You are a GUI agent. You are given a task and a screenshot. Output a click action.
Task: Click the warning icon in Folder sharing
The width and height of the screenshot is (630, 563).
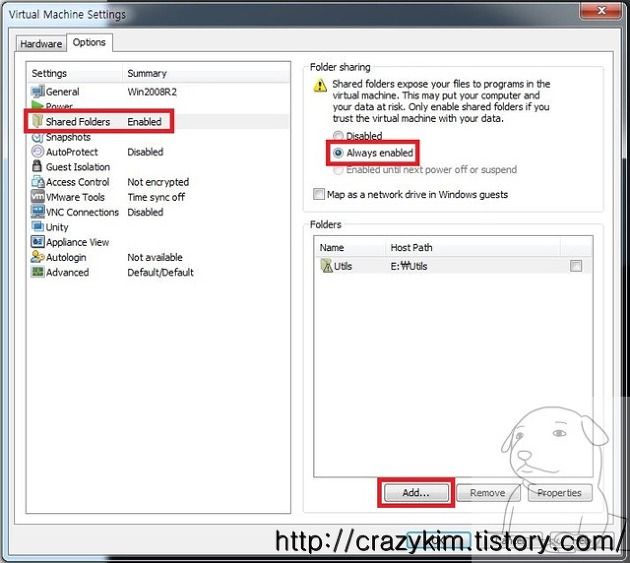(x=320, y=85)
